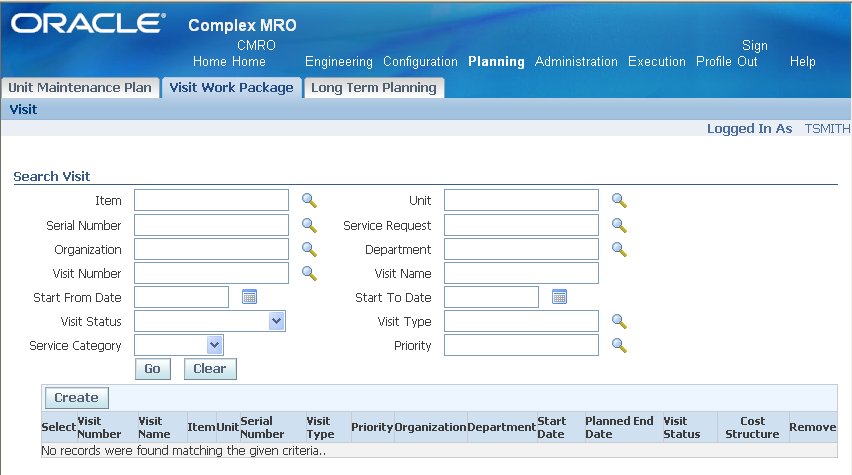
Task: Focus the Start To Date field
Action: click(491, 297)
